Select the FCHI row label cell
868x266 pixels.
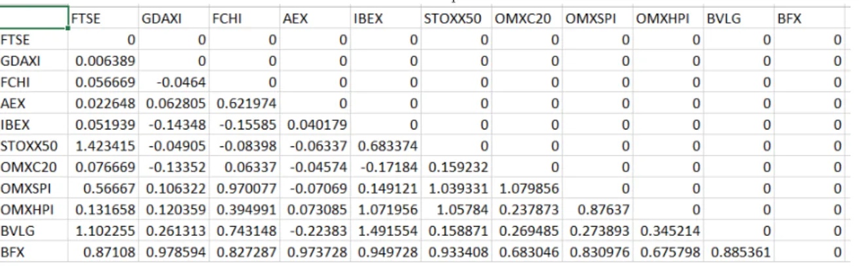click(x=34, y=82)
